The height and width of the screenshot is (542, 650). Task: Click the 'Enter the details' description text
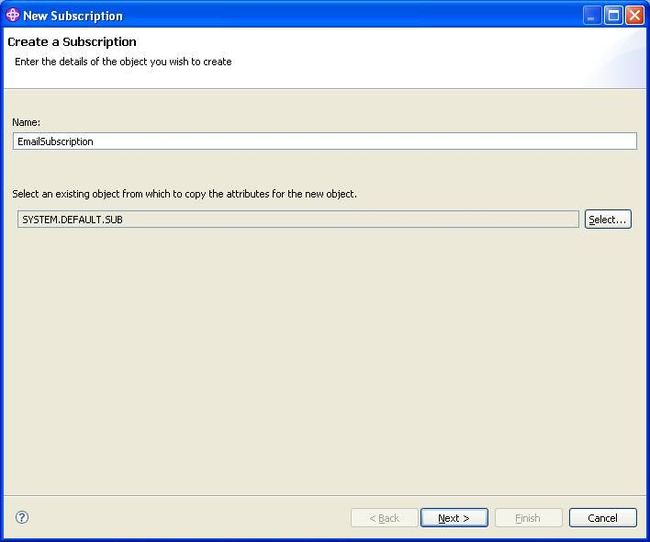pyautogui.click(x=123, y=62)
